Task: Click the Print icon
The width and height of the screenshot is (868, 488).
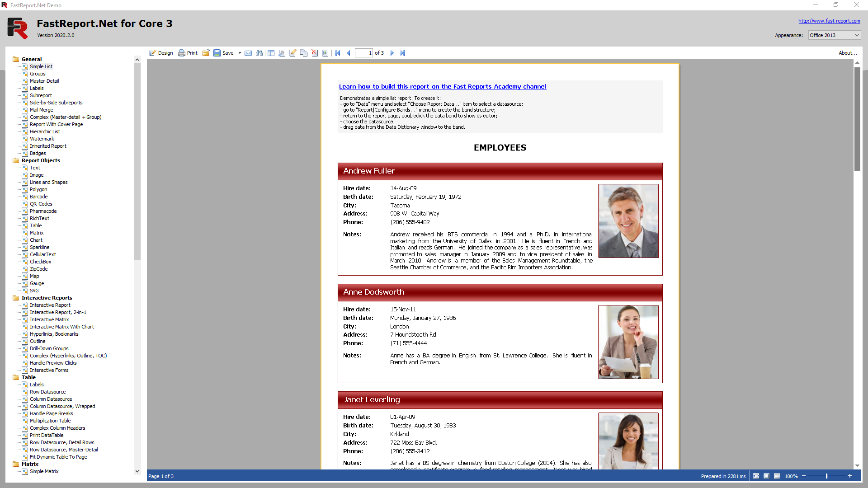Action: [x=188, y=53]
